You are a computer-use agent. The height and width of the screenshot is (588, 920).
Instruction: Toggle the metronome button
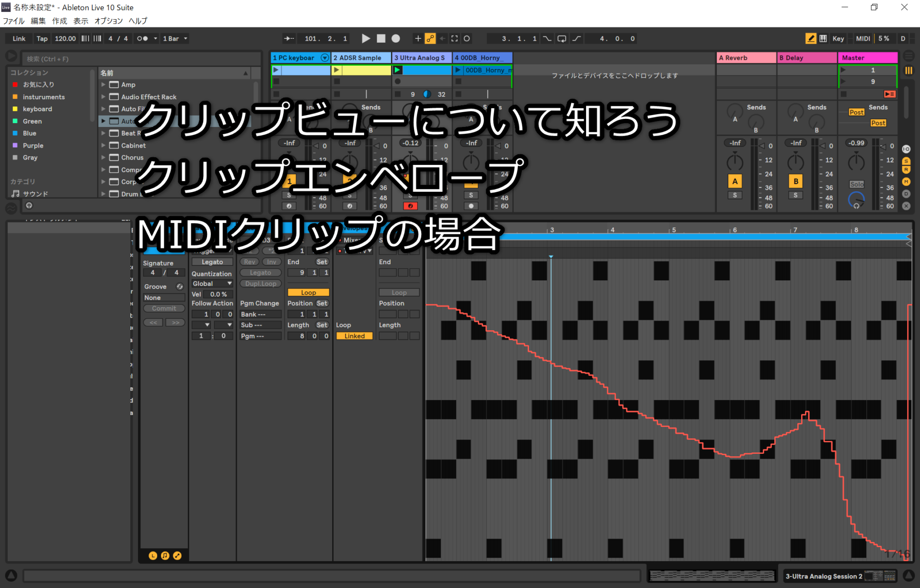[142, 38]
